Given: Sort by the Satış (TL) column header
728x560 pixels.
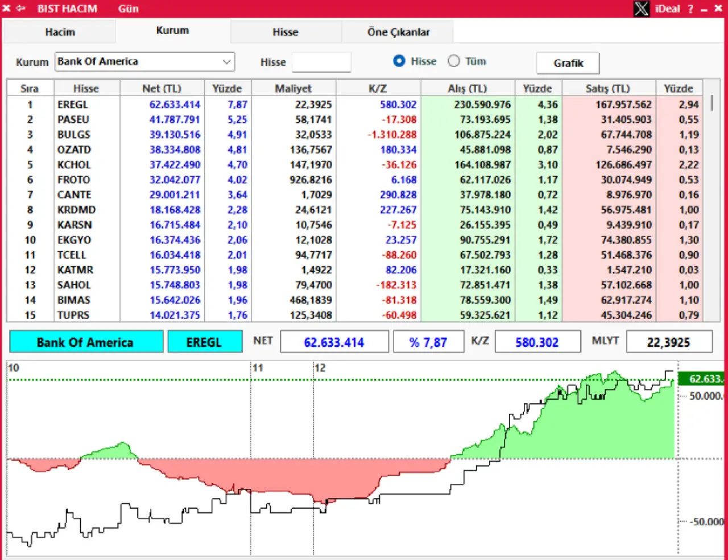Looking at the screenshot, I should (608, 88).
